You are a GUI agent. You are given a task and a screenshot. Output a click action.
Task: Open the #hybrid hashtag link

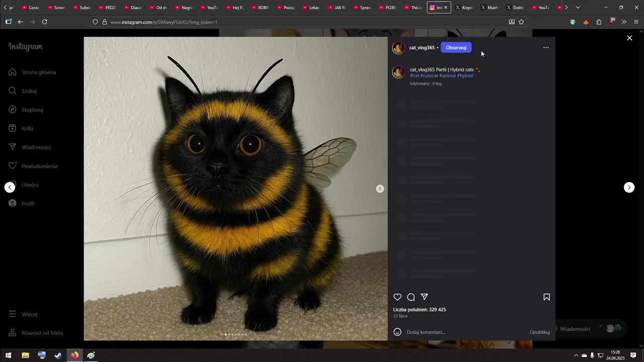point(465,76)
